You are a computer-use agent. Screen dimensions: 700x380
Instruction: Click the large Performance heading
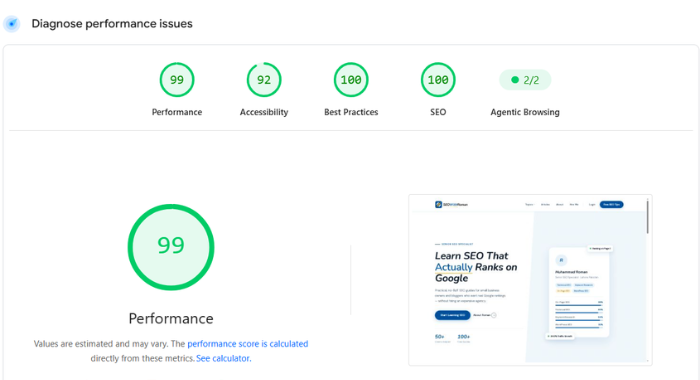click(x=171, y=318)
